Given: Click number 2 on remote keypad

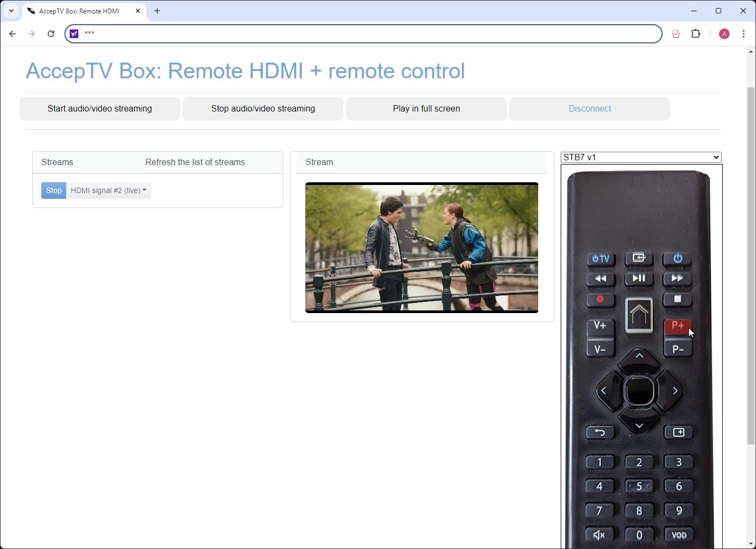Looking at the screenshot, I should 639,462.
